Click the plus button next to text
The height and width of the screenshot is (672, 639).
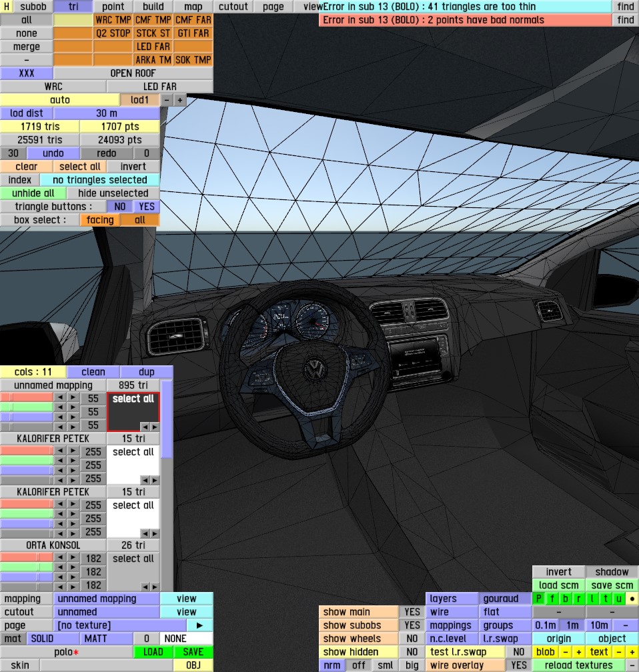click(x=632, y=652)
